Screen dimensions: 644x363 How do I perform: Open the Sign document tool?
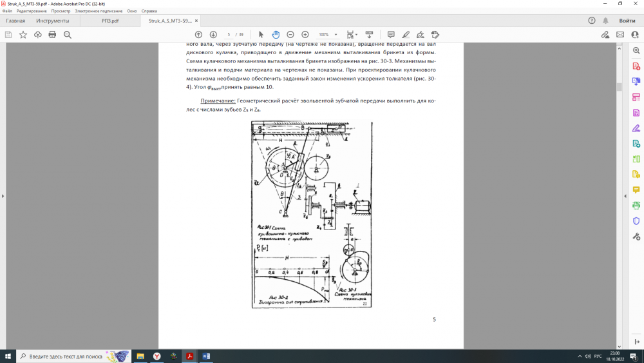[x=421, y=35]
